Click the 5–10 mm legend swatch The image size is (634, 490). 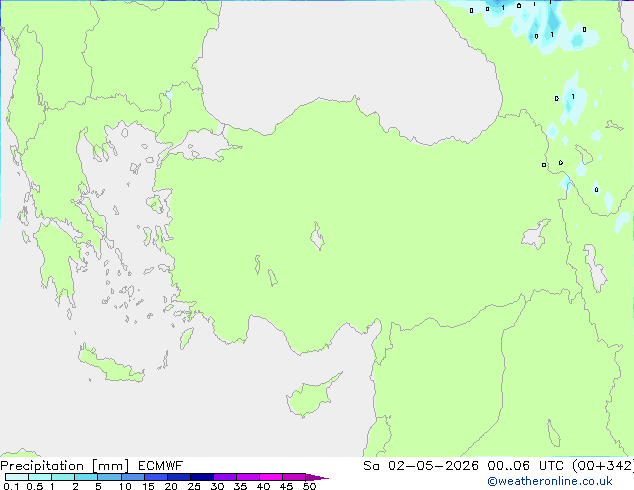pos(109,477)
